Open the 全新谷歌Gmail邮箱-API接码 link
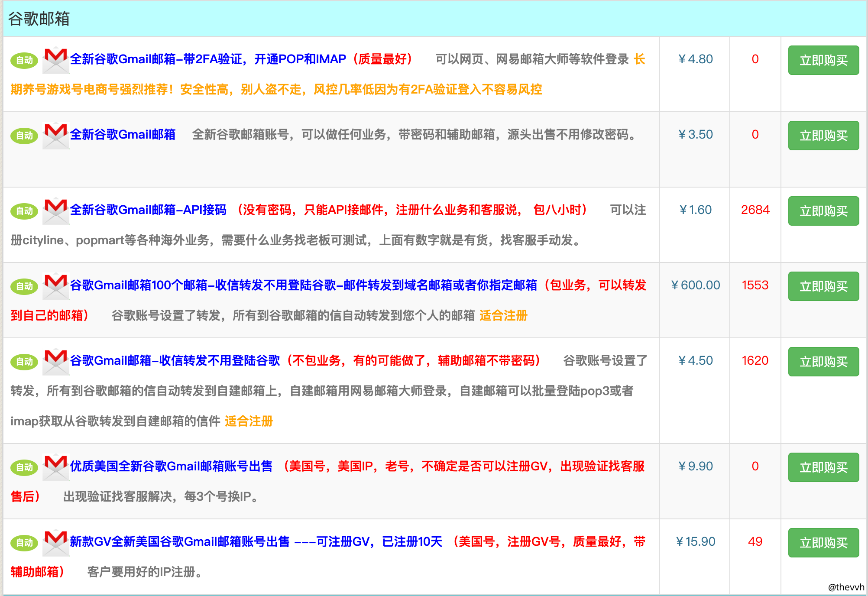This screenshot has height=596, width=868. (148, 210)
